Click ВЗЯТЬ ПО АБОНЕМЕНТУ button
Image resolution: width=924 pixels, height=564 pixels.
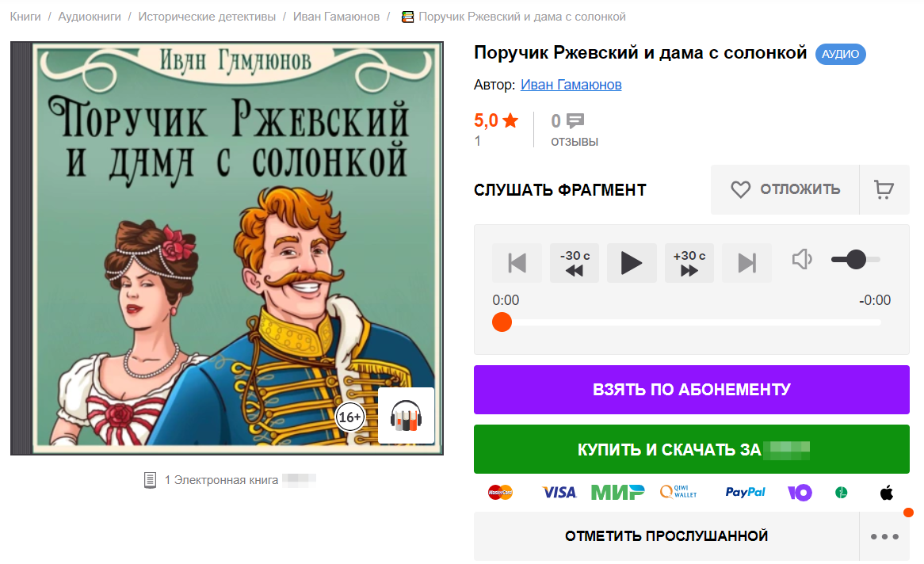pyautogui.click(x=691, y=390)
